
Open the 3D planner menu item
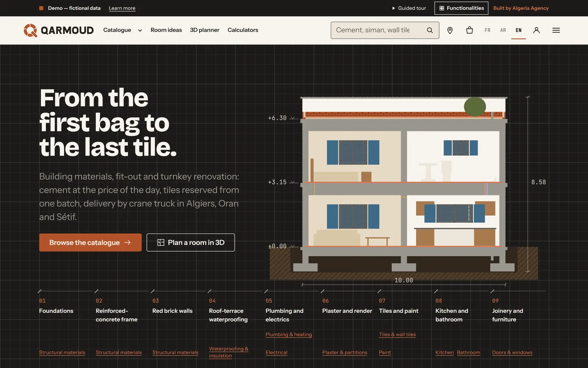pyautogui.click(x=205, y=30)
